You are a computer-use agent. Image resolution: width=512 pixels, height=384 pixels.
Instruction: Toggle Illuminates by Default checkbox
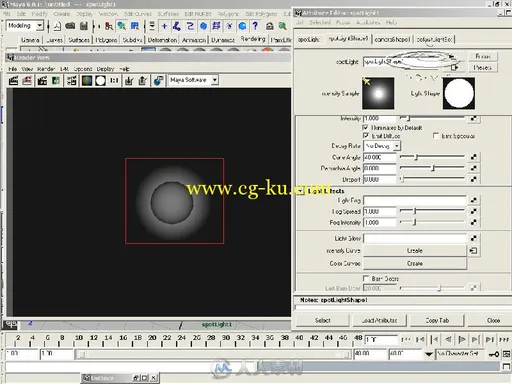click(x=366, y=127)
